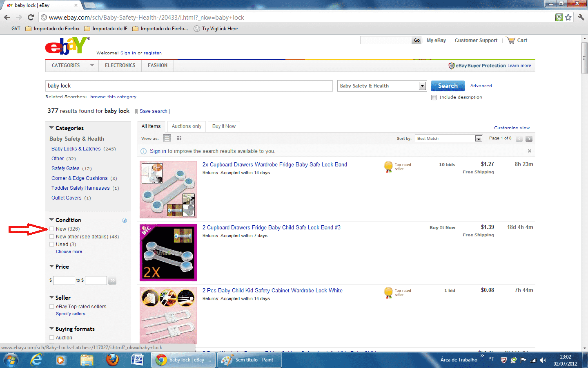Dismiss the sign-in notice with X

(x=530, y=151)
